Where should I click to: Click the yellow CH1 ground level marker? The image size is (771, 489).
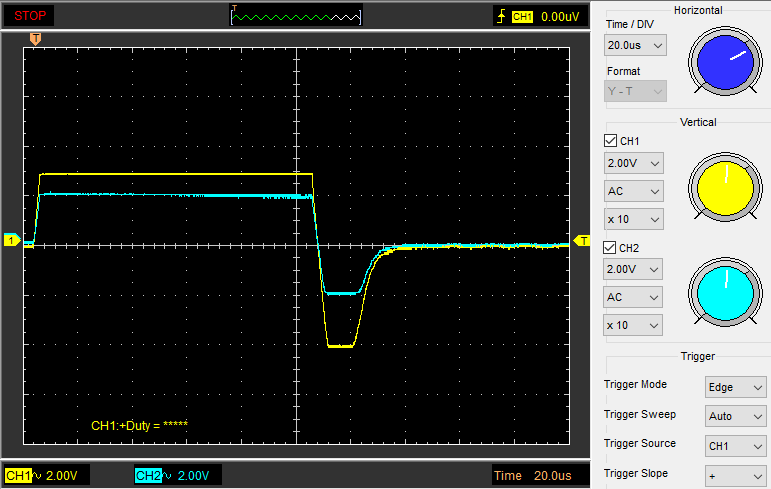tap(11, 241)
